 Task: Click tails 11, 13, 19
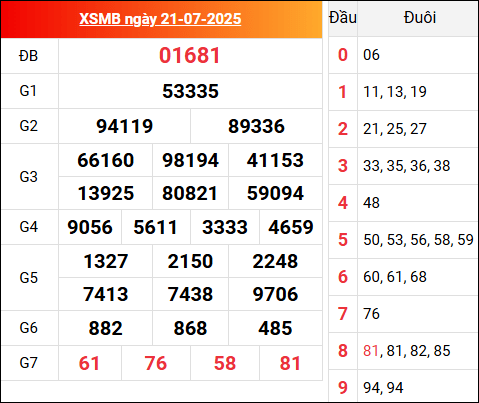(395, 92)
